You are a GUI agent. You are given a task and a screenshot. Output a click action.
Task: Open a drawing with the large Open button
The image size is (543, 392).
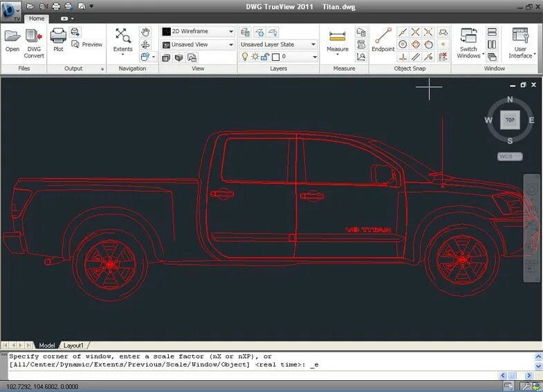[x=12, y=41]
